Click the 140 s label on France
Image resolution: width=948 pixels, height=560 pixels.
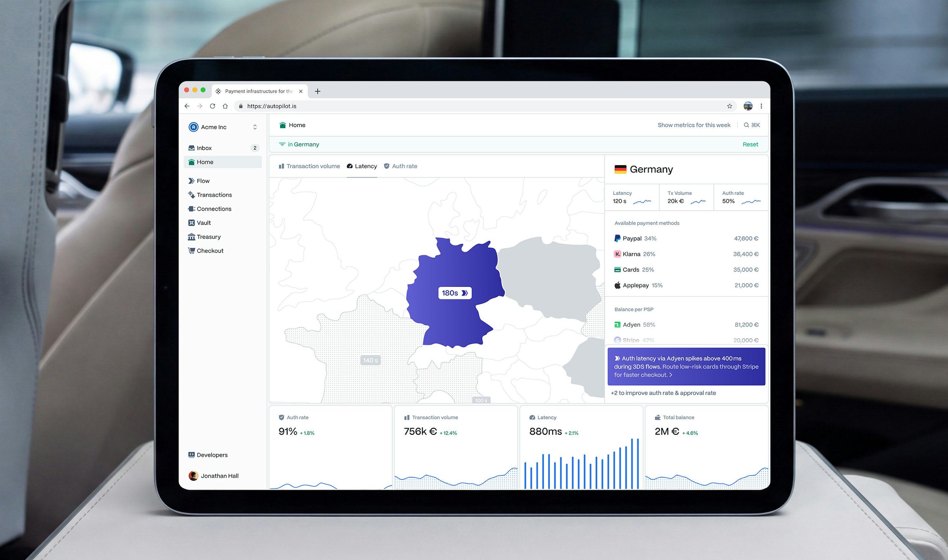click(x=370, y=360)
